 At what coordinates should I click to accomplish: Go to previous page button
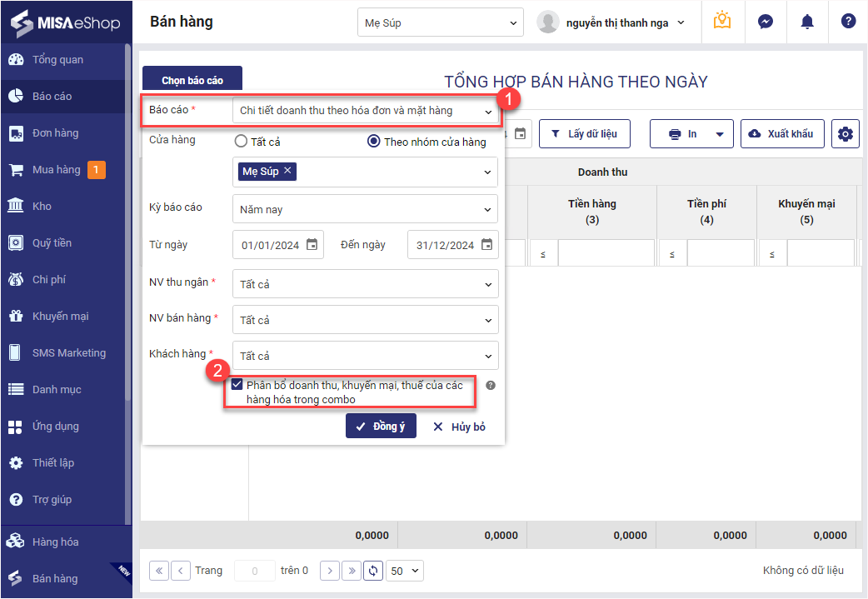(181, 571)
